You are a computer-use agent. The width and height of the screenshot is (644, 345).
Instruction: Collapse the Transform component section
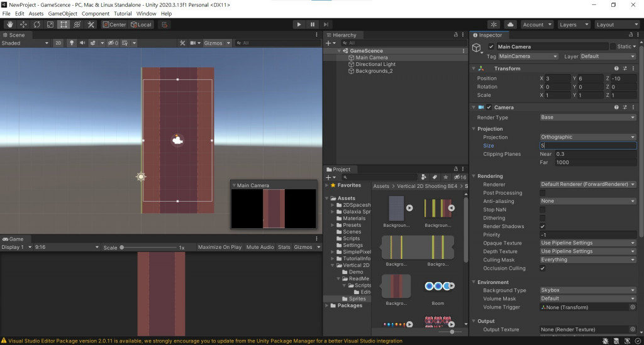click(x=474, y=68)
